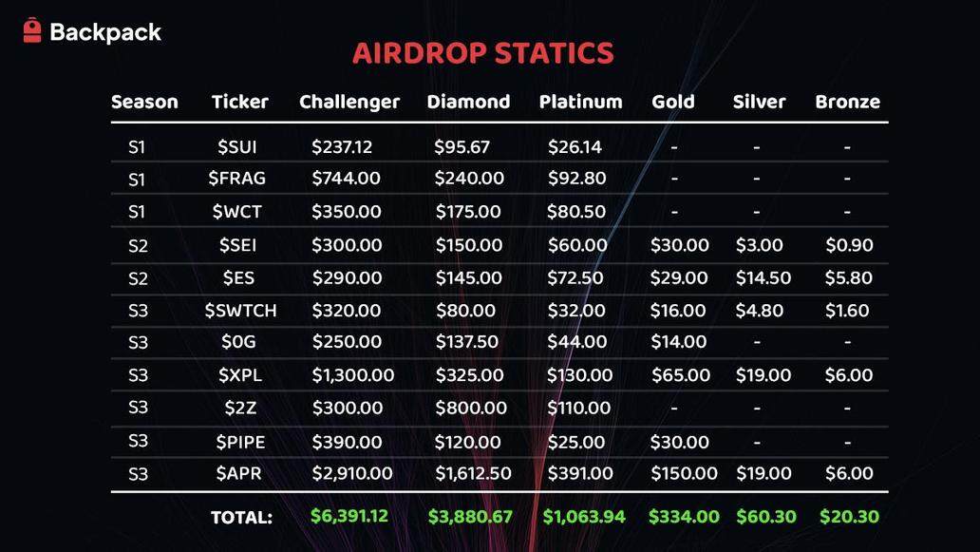Click the Bronze column header
The height and width of the screenshot is (552, 980).
click(x=847, y=102)
